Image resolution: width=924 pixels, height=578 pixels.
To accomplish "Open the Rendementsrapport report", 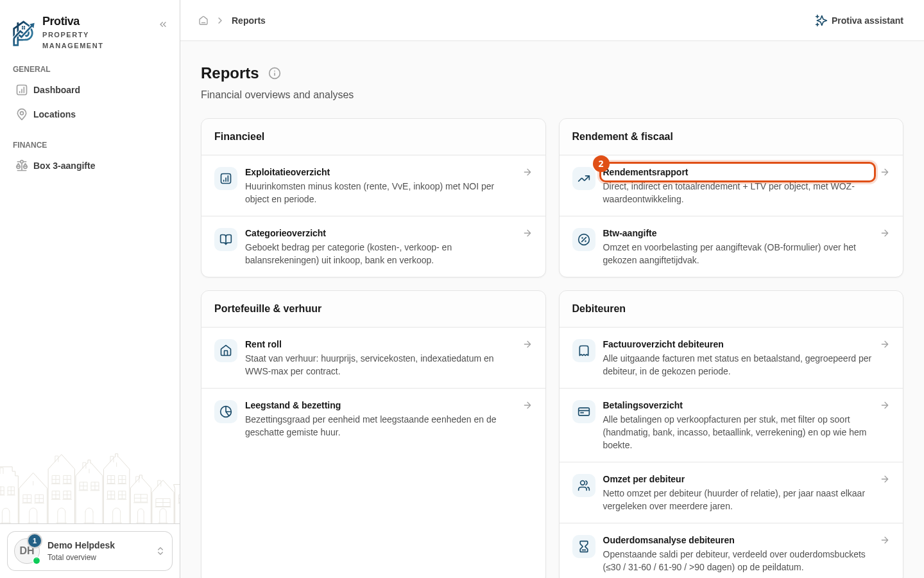I will coord(731,186).
